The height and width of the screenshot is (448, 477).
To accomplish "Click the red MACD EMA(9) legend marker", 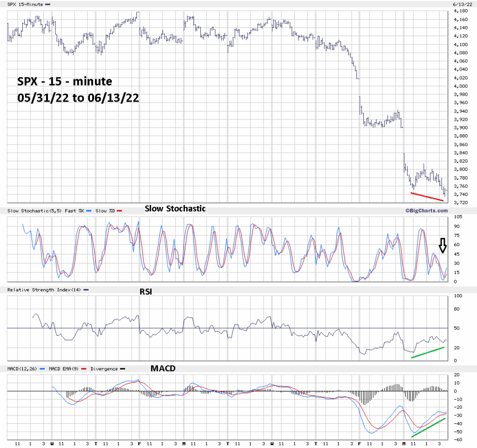I will 85,368.
